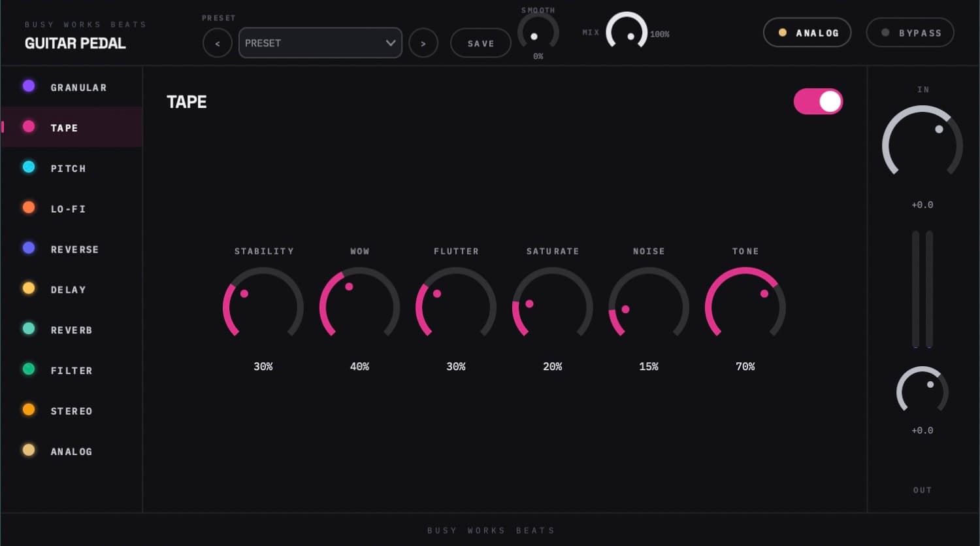Disable the Tape effect switch
This screenshot has width=980, height=546.
pos(818,101)
